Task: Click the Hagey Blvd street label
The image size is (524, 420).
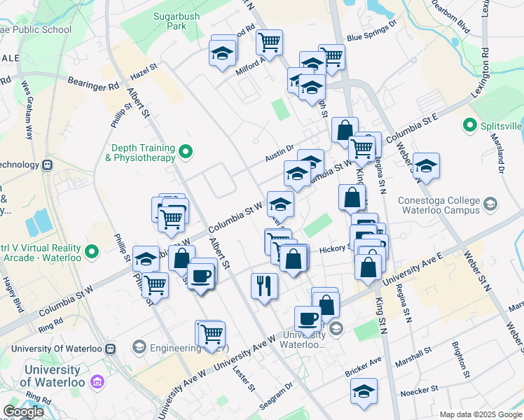Action: [13, 295]
